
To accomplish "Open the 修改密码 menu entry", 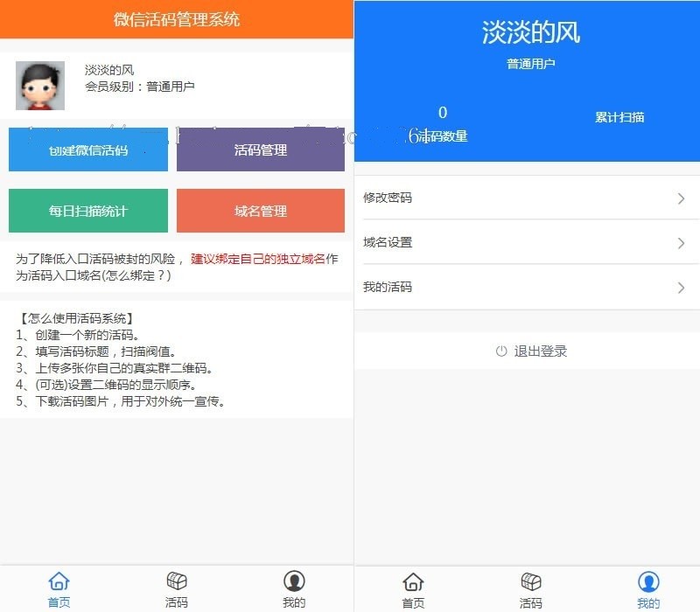I will [x=528, y=198].
